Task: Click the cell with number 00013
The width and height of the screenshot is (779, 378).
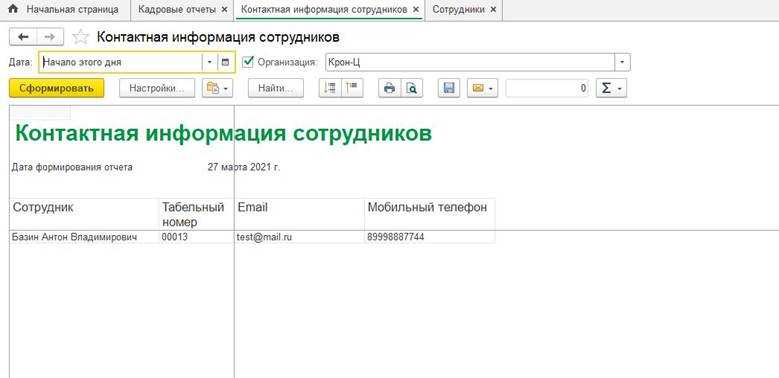Action: tap(196, 237)
